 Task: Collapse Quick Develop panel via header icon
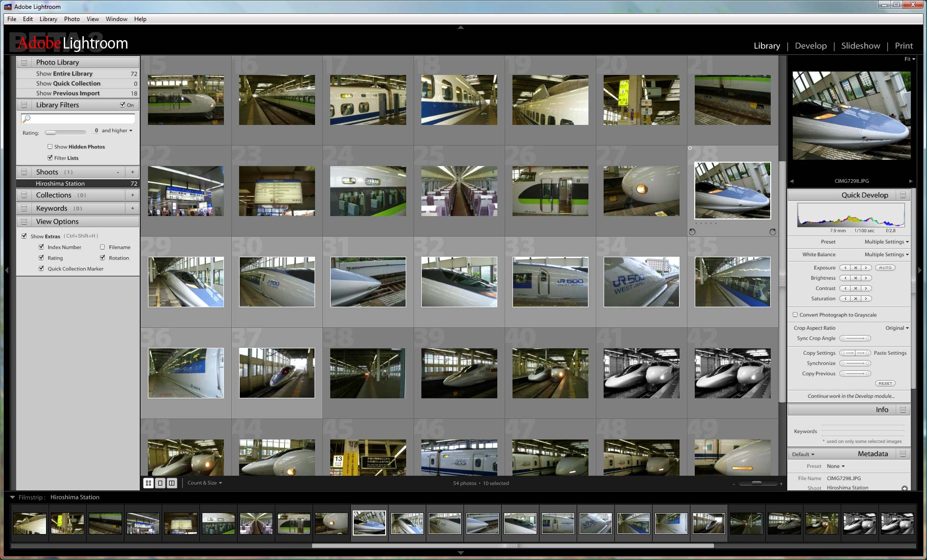(903, 195)
